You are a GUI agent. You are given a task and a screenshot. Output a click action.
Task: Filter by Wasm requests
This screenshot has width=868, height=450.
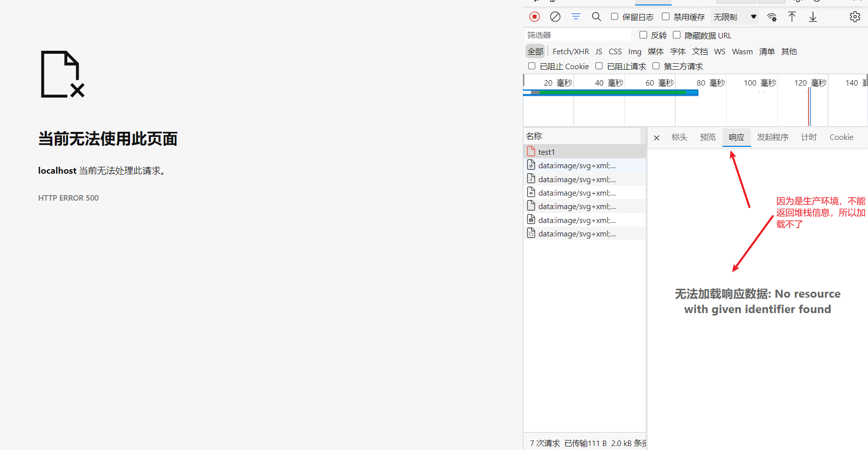742,51
